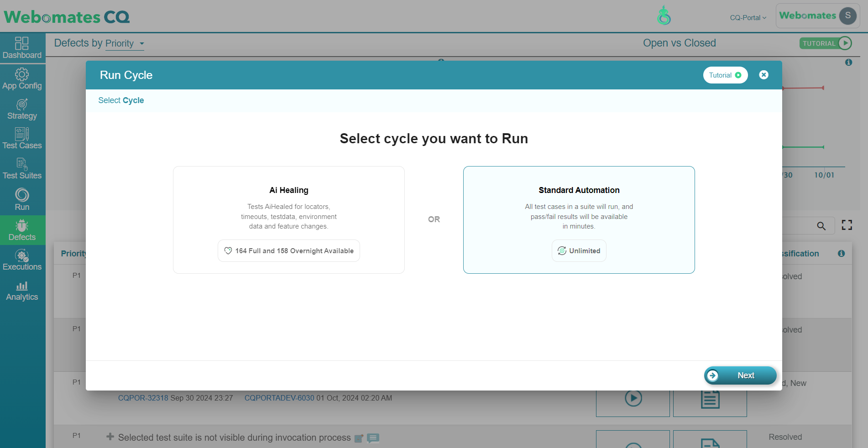Close the Run Cycle dialog
Viewport: 868px width, 448px height.
point(763,75)
